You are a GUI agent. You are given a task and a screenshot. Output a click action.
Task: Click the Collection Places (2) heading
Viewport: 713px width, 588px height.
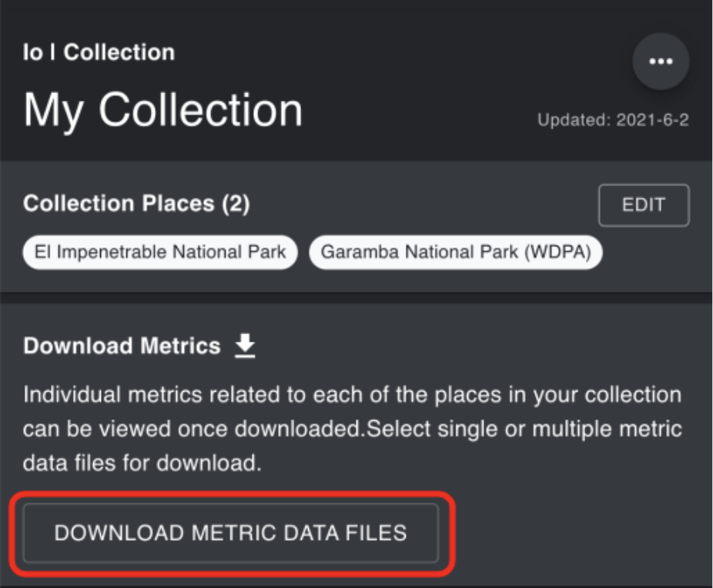[136, 204]
